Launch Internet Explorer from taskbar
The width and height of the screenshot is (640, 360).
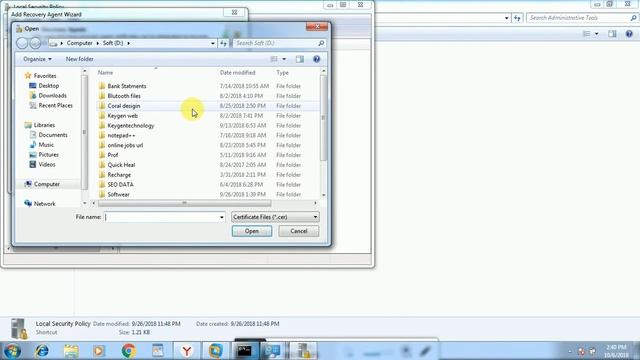click(x=42, y=351)
